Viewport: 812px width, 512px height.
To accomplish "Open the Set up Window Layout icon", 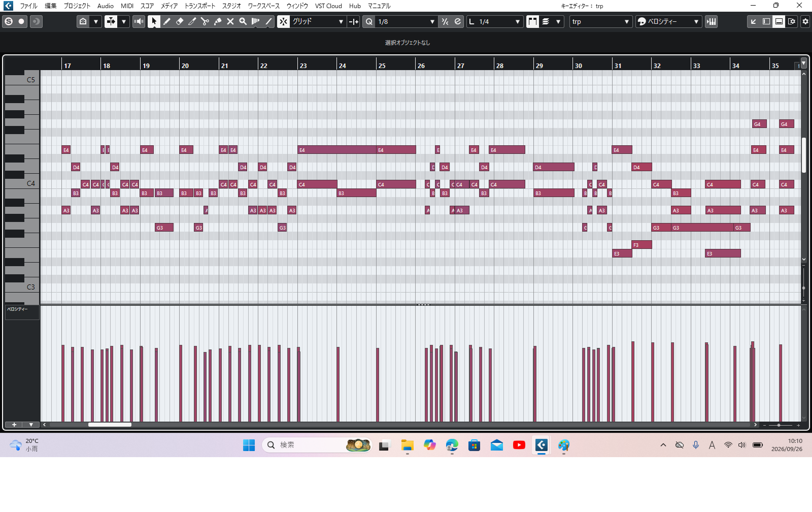I will [x=792, y=21].
